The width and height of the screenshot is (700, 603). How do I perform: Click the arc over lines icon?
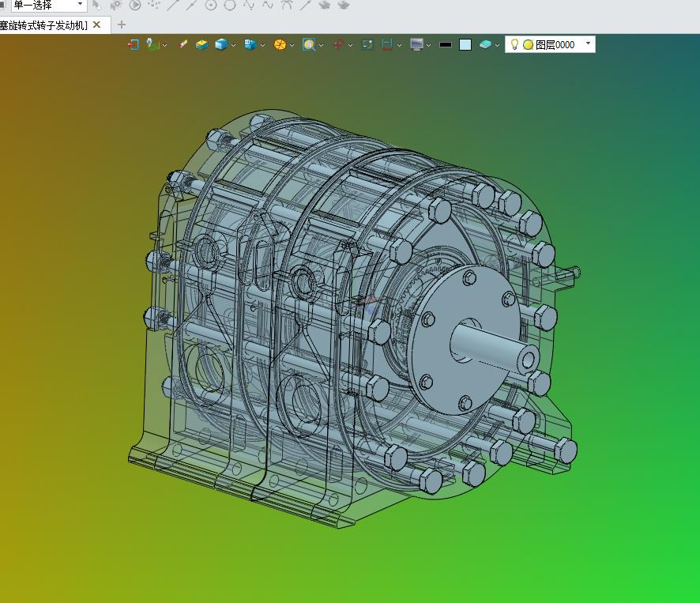pyautogui.click(x=287, y=5)
